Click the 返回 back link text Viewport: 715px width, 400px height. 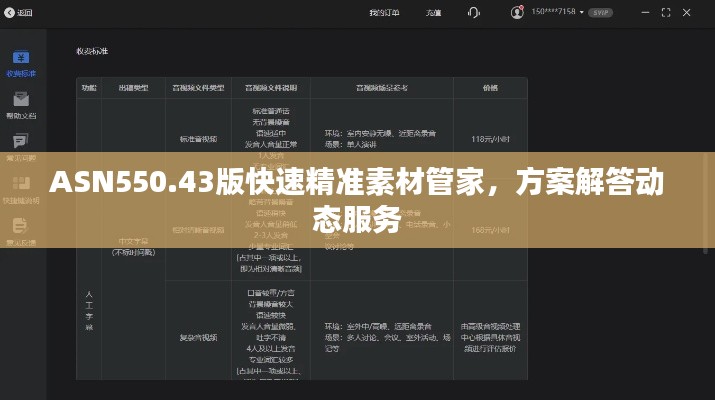[x=26, y=12]
